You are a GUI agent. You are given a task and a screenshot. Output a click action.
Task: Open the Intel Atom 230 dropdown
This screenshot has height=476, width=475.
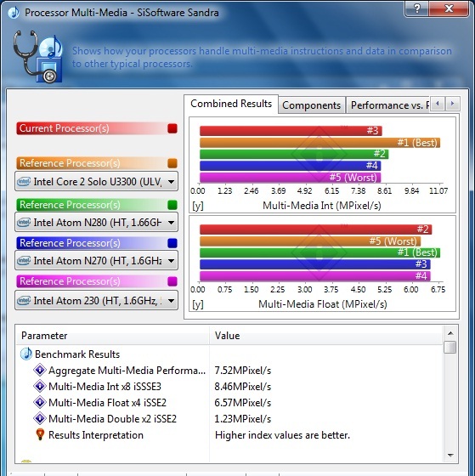tap(96, 301)
